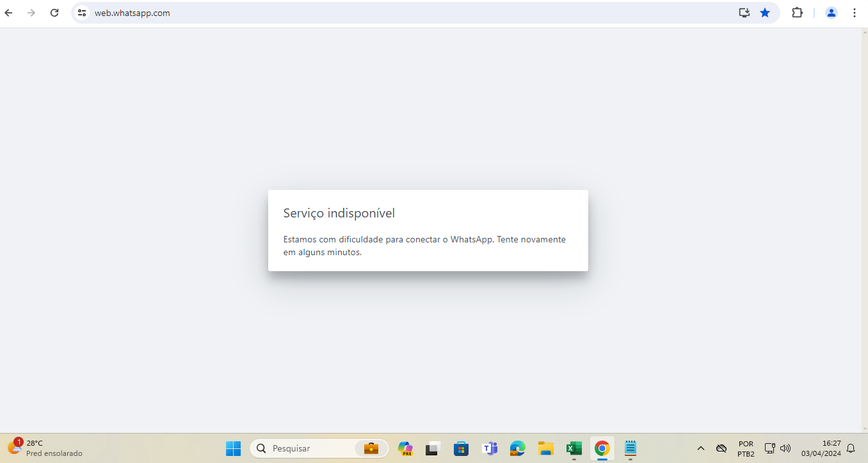Open the Windows Start menu
The image size is (868, 463).
tap(233, 448)
